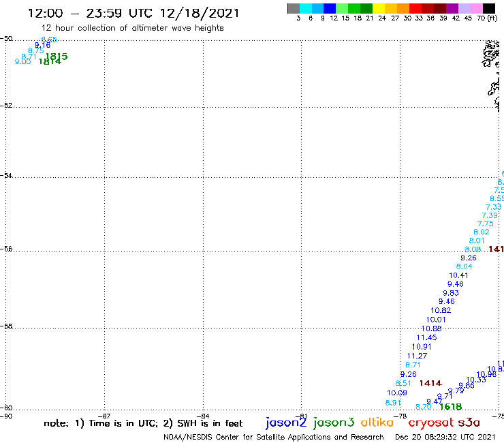Click the jason3 satellite legend label
The width and height of the screenshot is (504, 443).
(334, 423)
